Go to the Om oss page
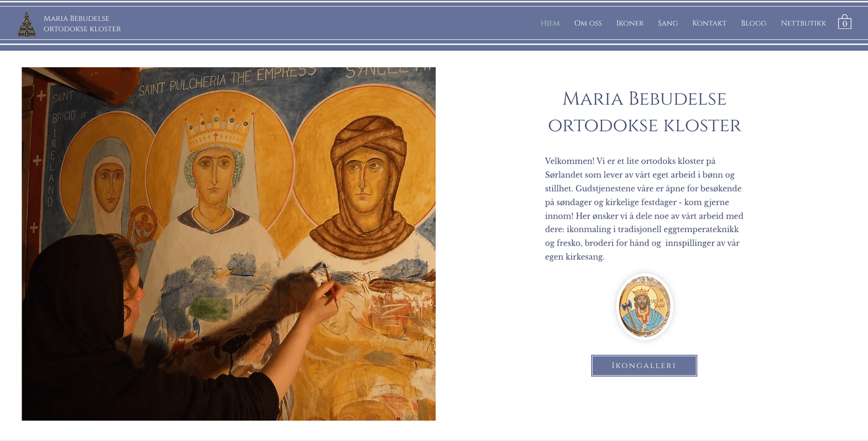Image resolution: width=868 pixels, height=441 pixels. tap(588, 23)
